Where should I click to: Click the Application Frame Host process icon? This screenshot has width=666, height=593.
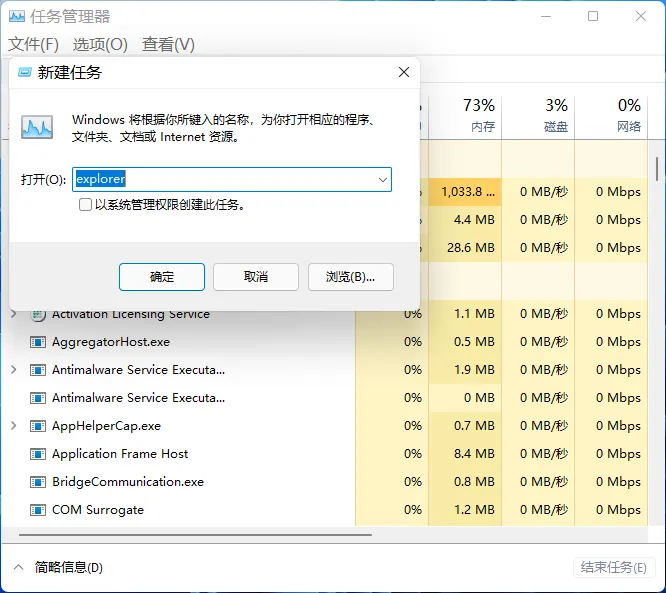pos(38,454)
